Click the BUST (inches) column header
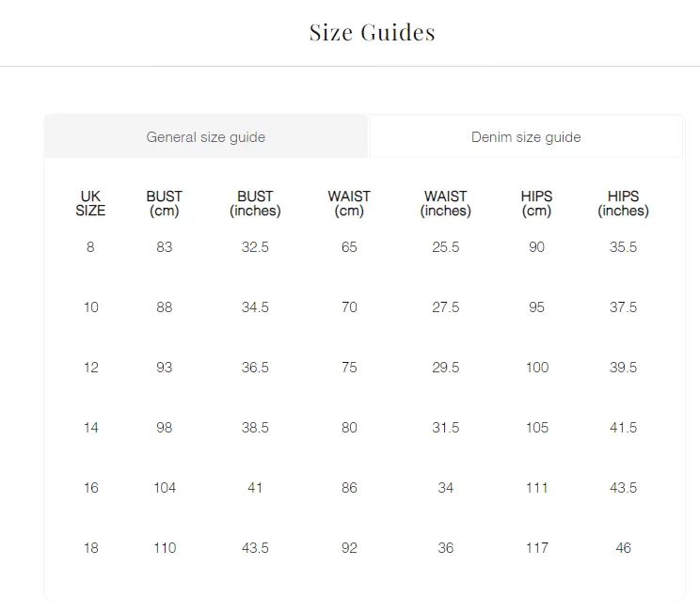700x613 pixels. [255, 203]
